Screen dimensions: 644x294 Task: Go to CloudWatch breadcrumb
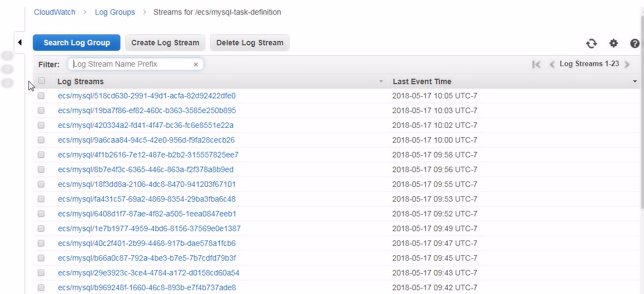tap(55, 13)
